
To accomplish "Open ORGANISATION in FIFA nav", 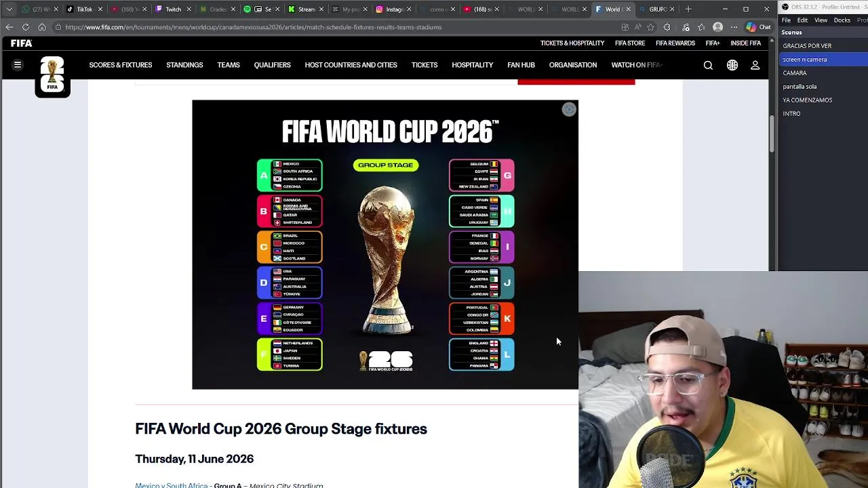I will [573, 65].
